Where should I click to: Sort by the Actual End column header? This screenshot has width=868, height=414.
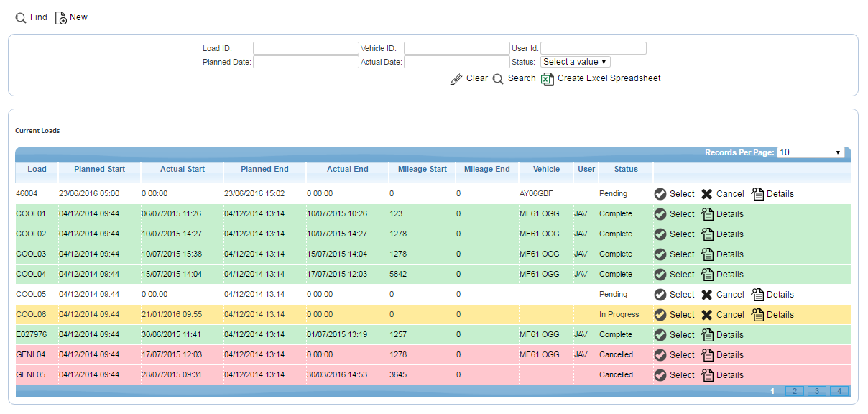[x=348, y=170]
